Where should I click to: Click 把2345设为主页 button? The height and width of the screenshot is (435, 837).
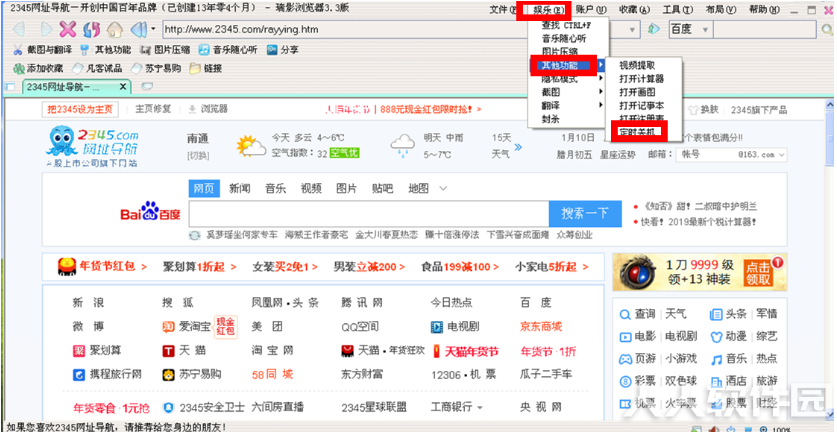point(80,109)
